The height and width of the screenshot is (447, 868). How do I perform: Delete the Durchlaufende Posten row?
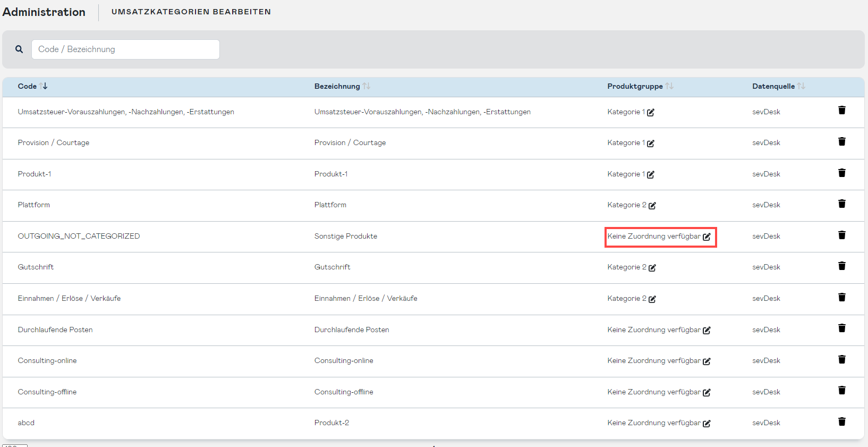coord(842,328)
